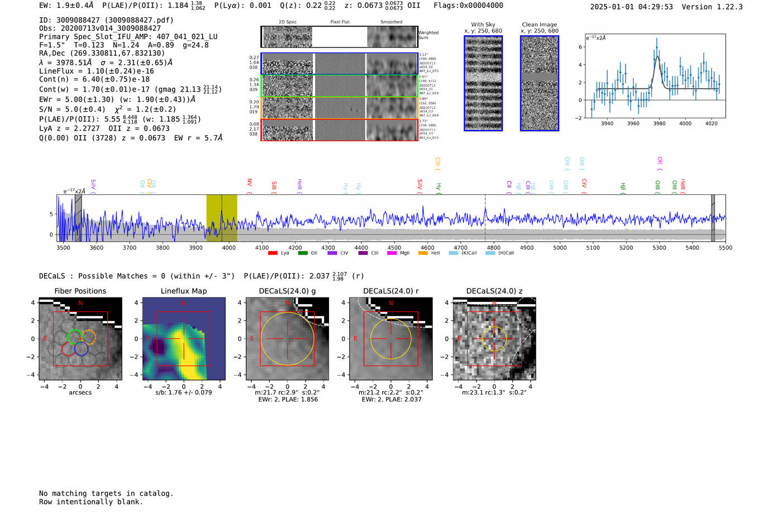
Task: Click the Weighted Sum Smoothed cutout
Action: (392, 37)
